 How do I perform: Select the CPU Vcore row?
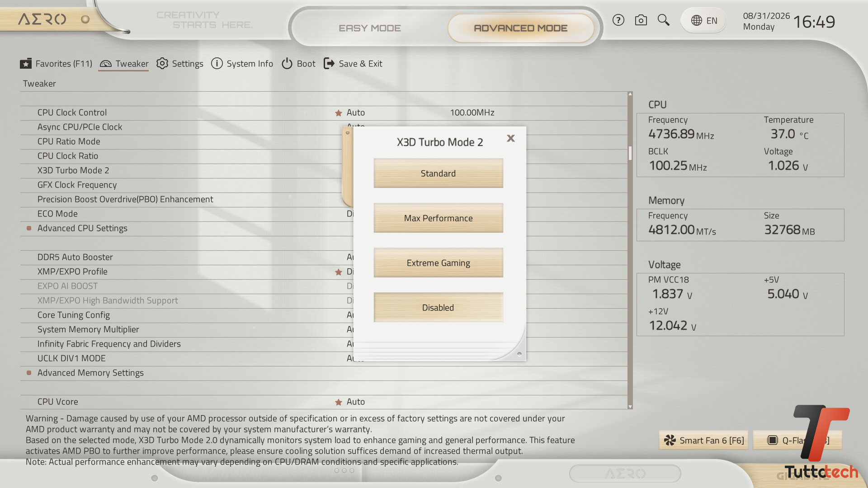[x=324, y=402]
